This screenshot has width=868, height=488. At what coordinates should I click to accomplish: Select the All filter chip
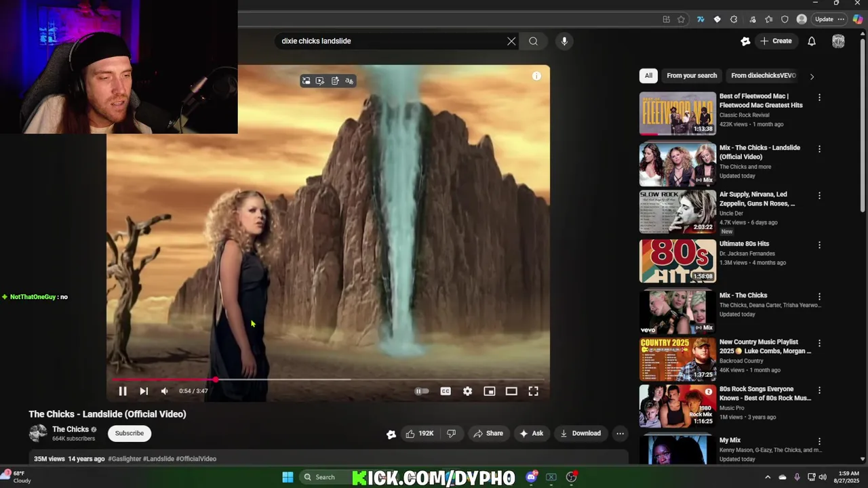click(x=648, y=76)
